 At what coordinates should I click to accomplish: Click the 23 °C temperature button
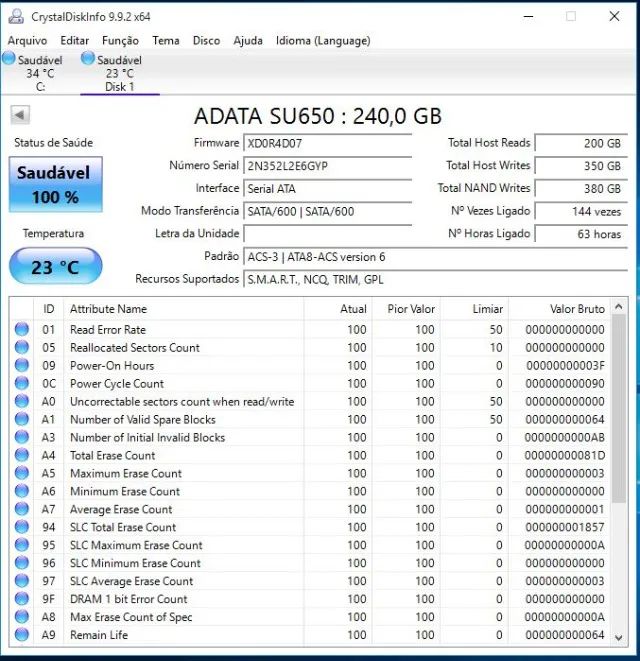[x=55, y=266]
